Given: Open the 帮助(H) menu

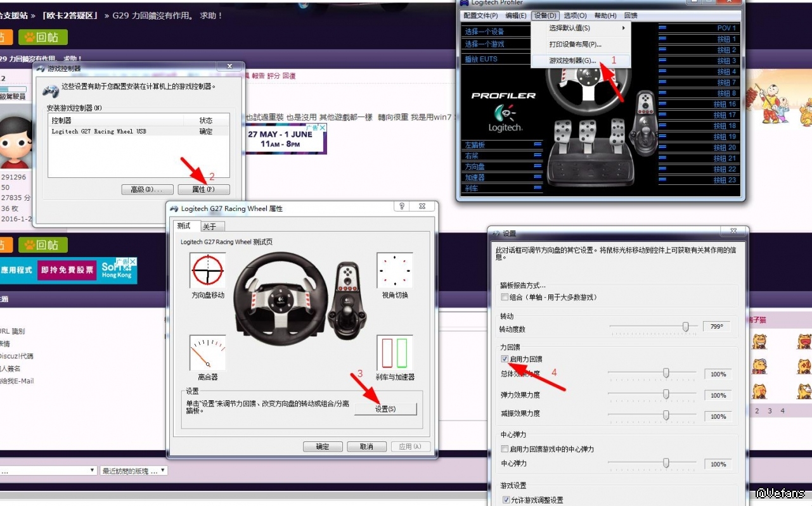Looking at the screenshot, I should click(605, 15).
